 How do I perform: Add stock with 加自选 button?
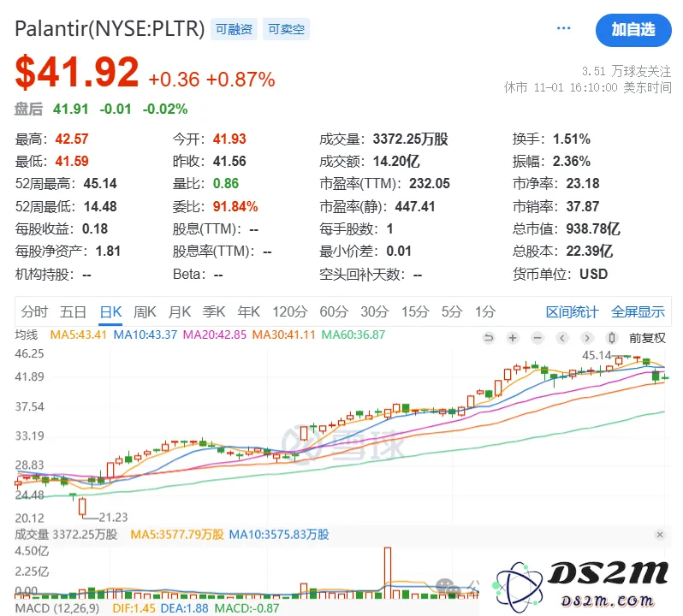[x=633, y=30]
